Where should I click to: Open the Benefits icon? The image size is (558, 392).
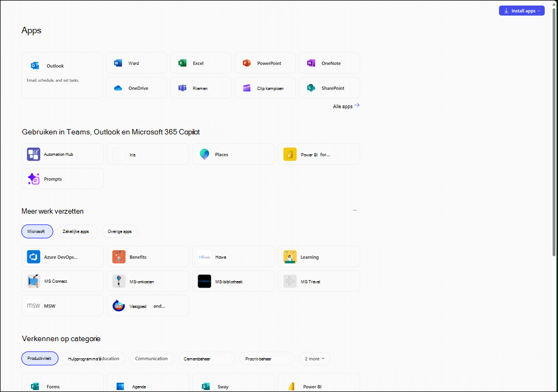(x=119, y=257)
